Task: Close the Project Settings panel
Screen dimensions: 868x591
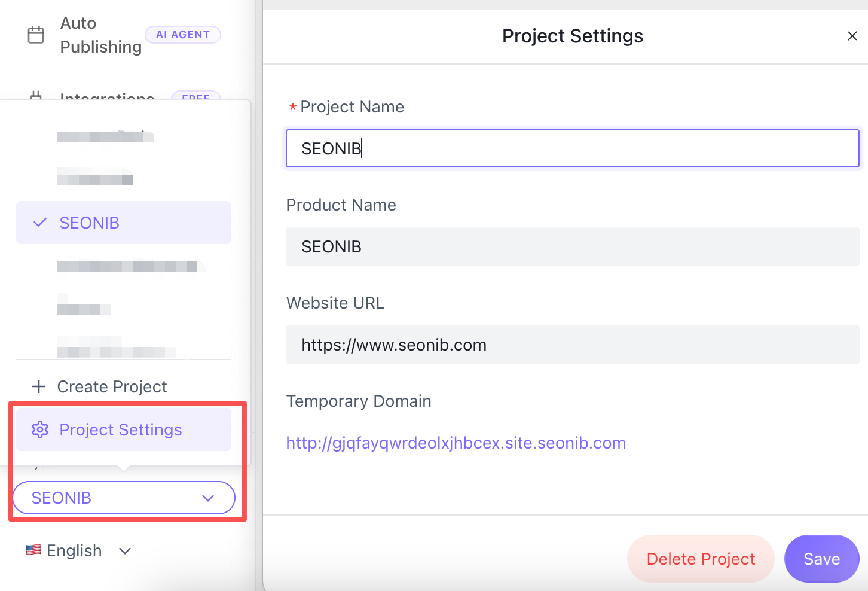Action: (x=852, y=36)
